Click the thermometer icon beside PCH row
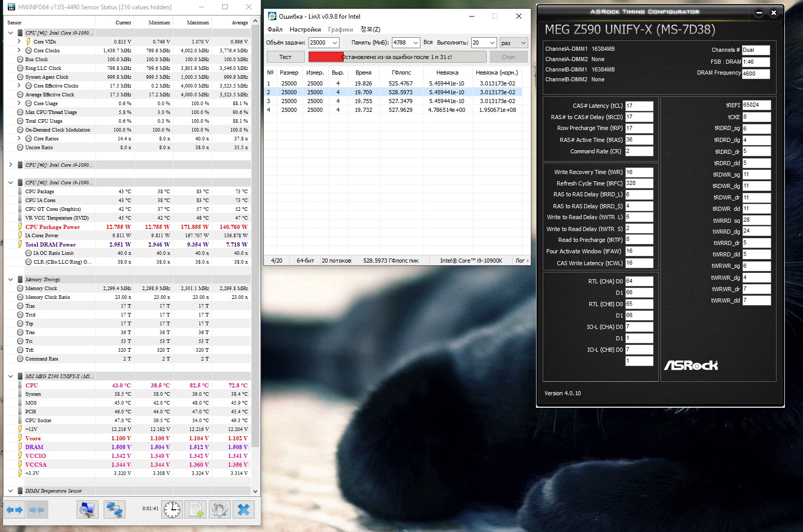The width and height of the screenshot is (803, 532). (x=20, y=412)
